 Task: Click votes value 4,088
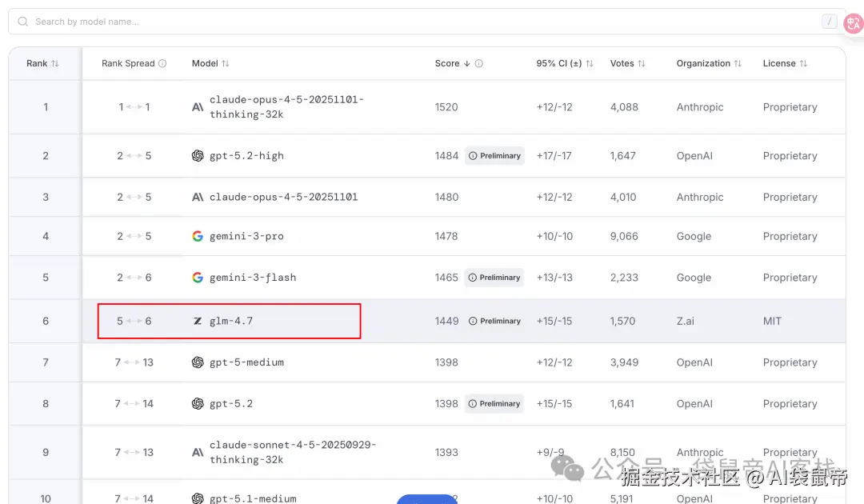[624, 107]
